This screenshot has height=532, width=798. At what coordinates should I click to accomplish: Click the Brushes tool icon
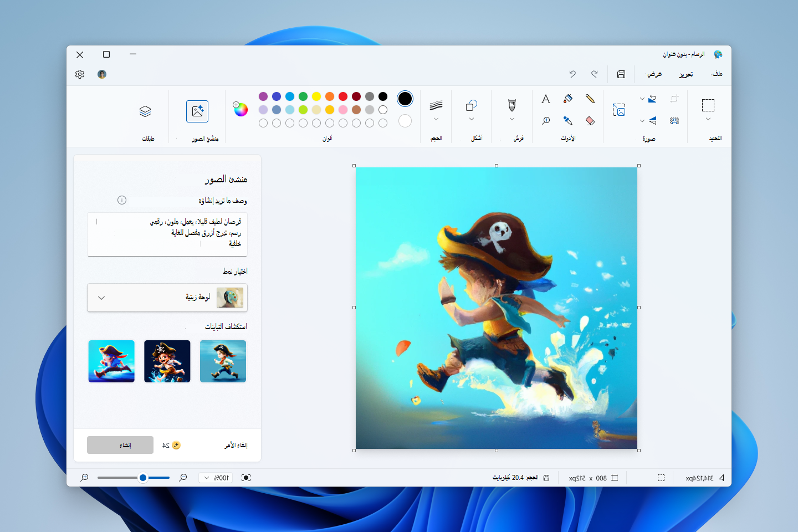click(512, 105)
